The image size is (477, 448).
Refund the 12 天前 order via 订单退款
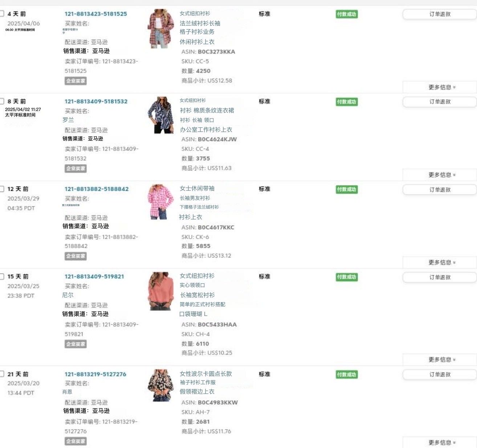coord(440,190)
